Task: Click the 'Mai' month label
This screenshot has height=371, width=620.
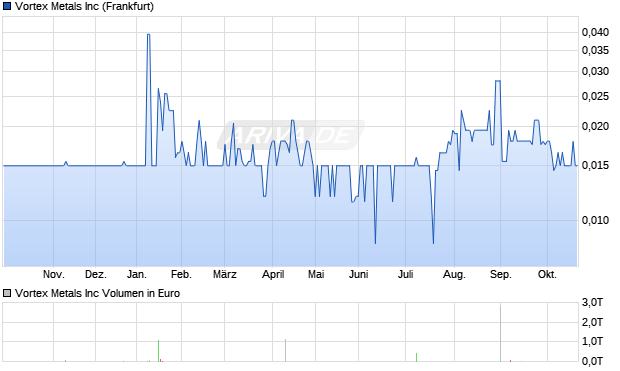Action: click(316, 274)
